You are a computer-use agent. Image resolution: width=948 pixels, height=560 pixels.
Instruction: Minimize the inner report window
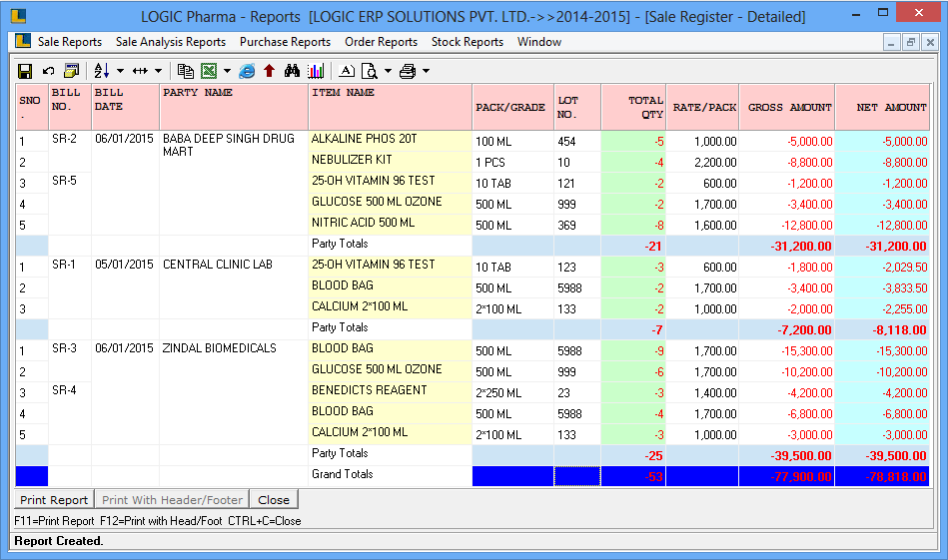click(891, 42)
